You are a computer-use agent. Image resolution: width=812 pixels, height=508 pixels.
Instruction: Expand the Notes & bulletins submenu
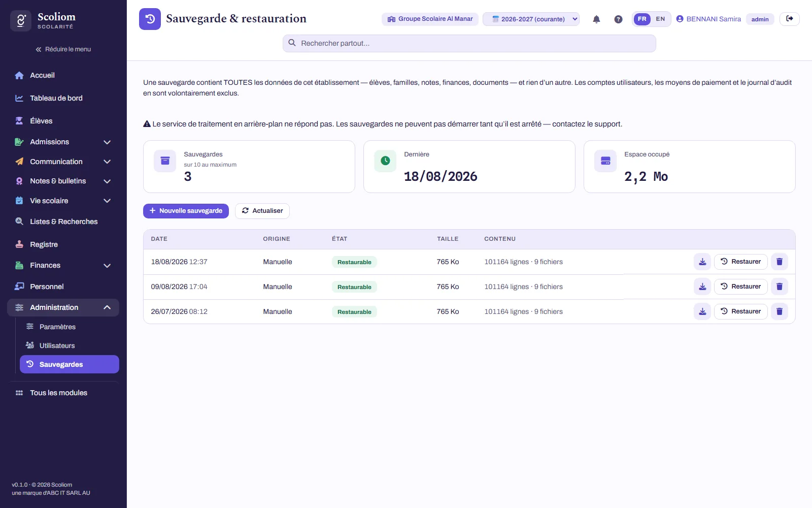coord(107,181)
